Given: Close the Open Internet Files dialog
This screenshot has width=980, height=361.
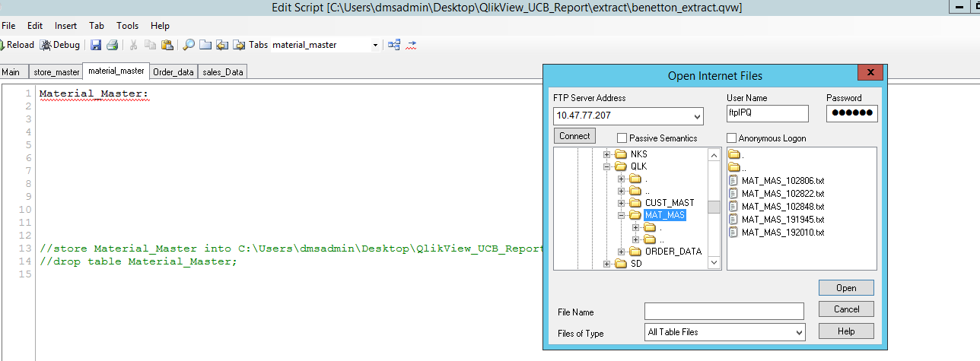Looking at the screenshot, I should [869, 73].
